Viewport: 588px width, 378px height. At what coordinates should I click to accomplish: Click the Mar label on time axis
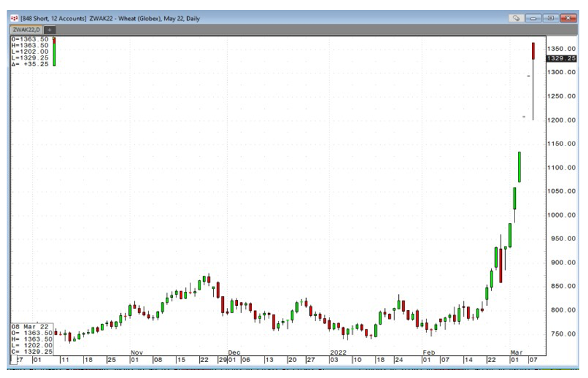tap(517, 352)
